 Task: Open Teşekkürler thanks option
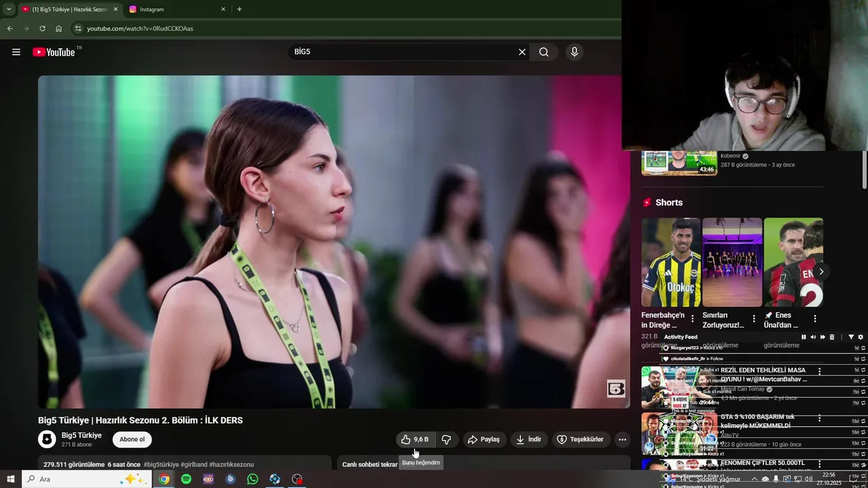(581, 439)
